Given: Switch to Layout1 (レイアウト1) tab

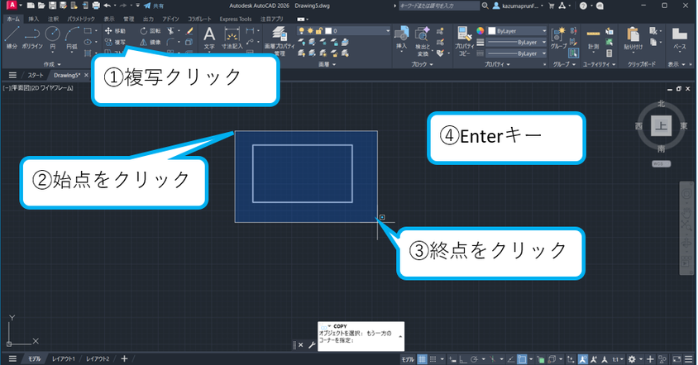Looking at the screenshot, I should pos(64,359).
